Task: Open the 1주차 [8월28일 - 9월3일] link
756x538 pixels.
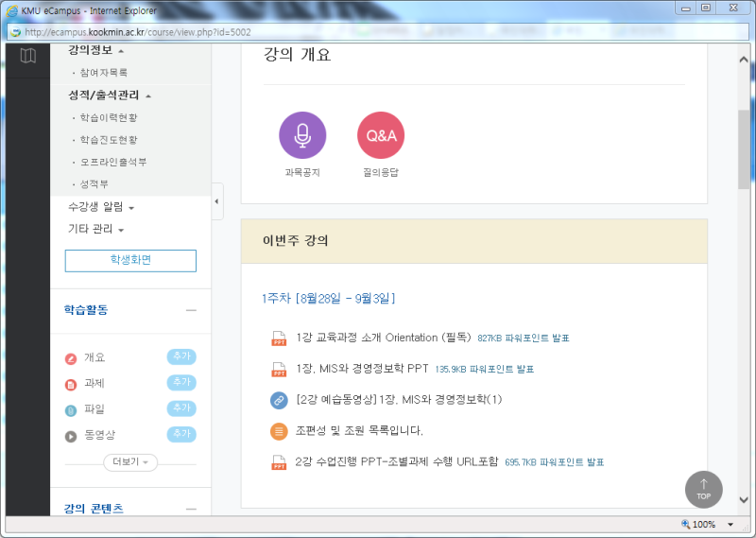Action: coord(328,299)
